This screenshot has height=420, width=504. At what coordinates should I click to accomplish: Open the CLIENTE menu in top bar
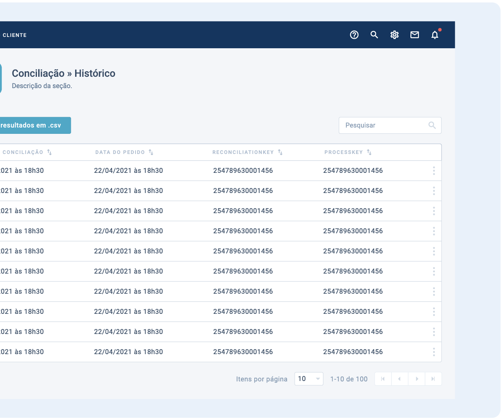[15, 35]
